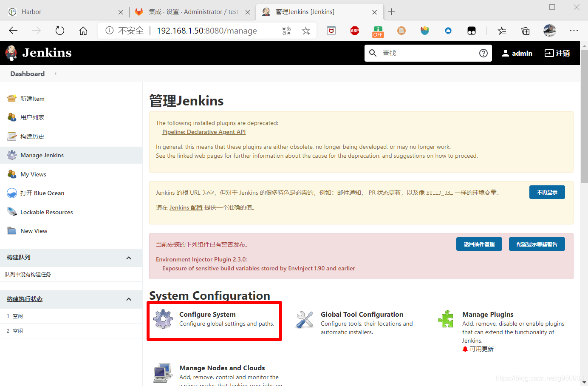Open browser collections icon
The image size is (588, 386).
[x=526, y=31]
